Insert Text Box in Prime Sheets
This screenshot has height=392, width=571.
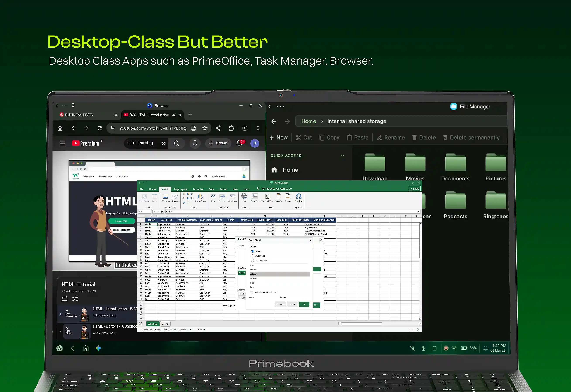(x=255, y=198)
